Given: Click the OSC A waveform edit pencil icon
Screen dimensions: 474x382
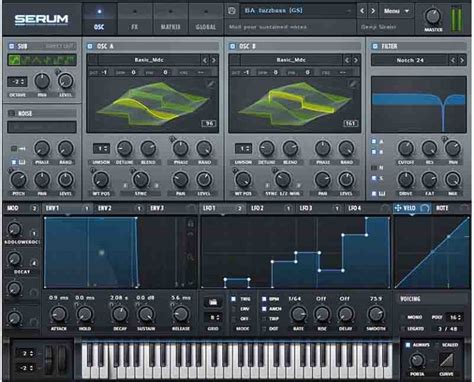Looking at the screenshot, I should 210,84.
